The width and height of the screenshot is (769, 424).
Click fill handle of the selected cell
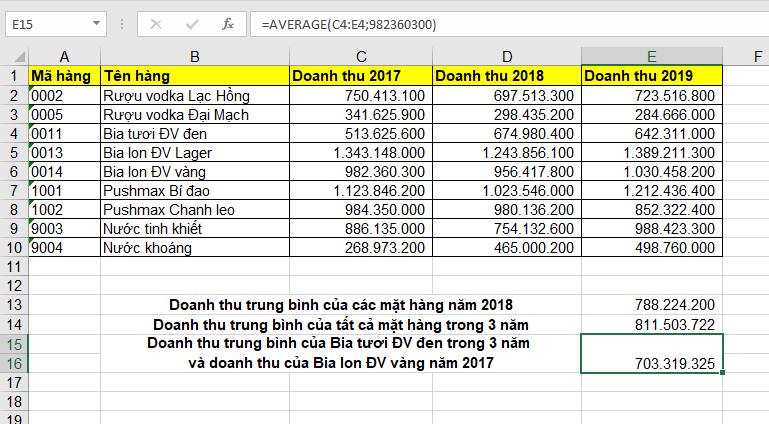(721, 373)
